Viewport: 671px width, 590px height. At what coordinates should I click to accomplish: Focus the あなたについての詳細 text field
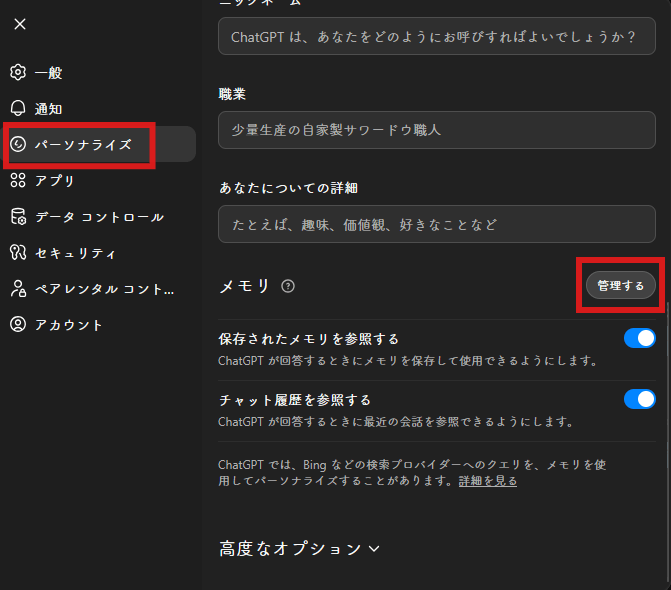[x=438, y=224]
